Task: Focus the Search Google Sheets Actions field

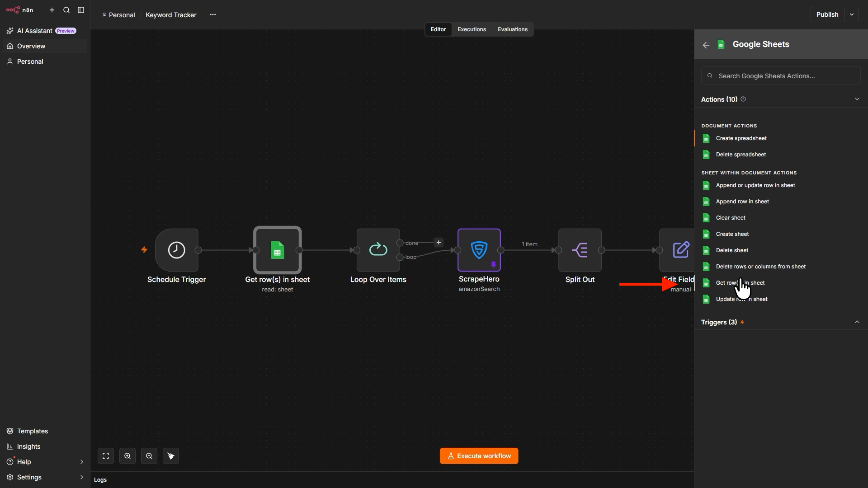Action: pyautogui.click(x=781, y=76)
